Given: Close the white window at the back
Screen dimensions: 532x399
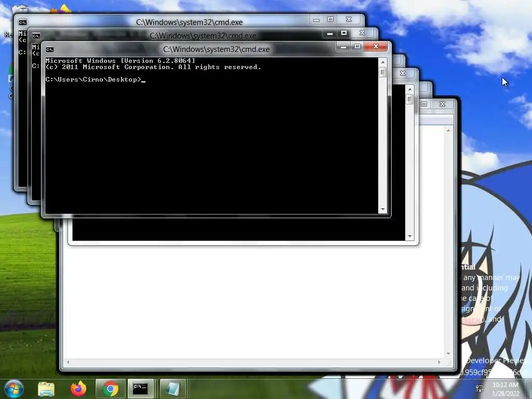Looking at the screenshot, I should pos(442,104).
